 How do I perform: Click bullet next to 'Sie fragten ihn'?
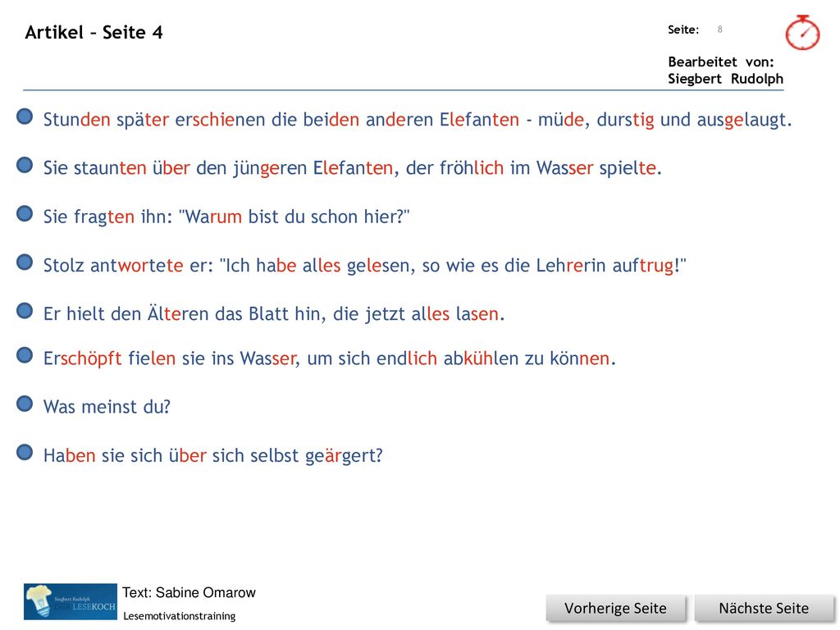click(x=25, y=214)
